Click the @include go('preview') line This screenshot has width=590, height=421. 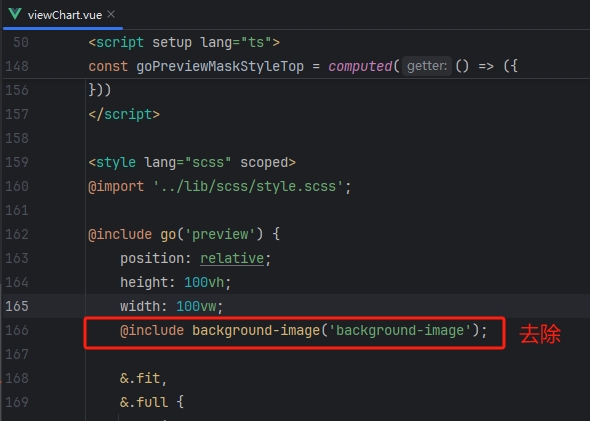pyautogui.click(x=184, y=234)
